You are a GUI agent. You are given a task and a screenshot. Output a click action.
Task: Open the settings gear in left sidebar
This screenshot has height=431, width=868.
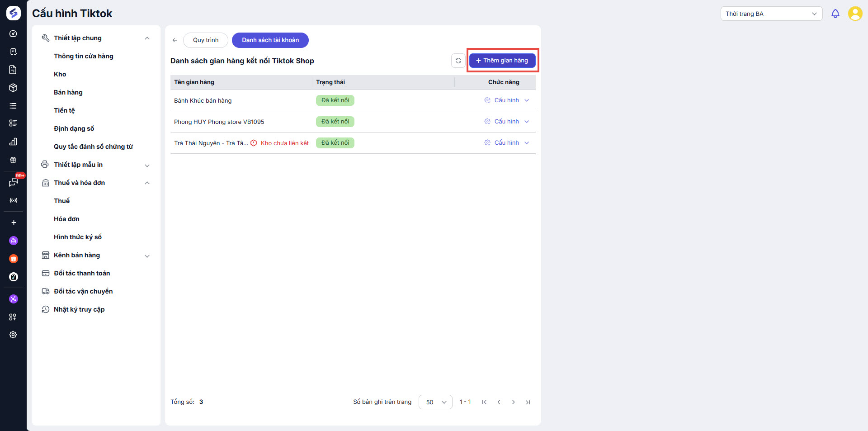tap(14, 335)
